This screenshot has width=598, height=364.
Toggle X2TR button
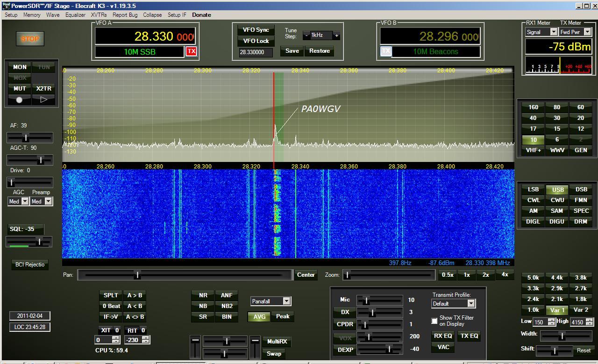(x=43, y=89)
